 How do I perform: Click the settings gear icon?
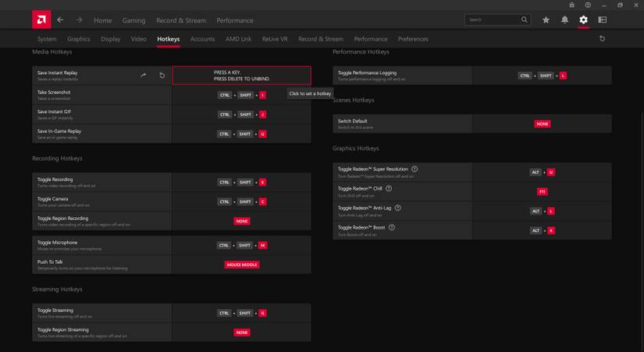pos(583,20)
